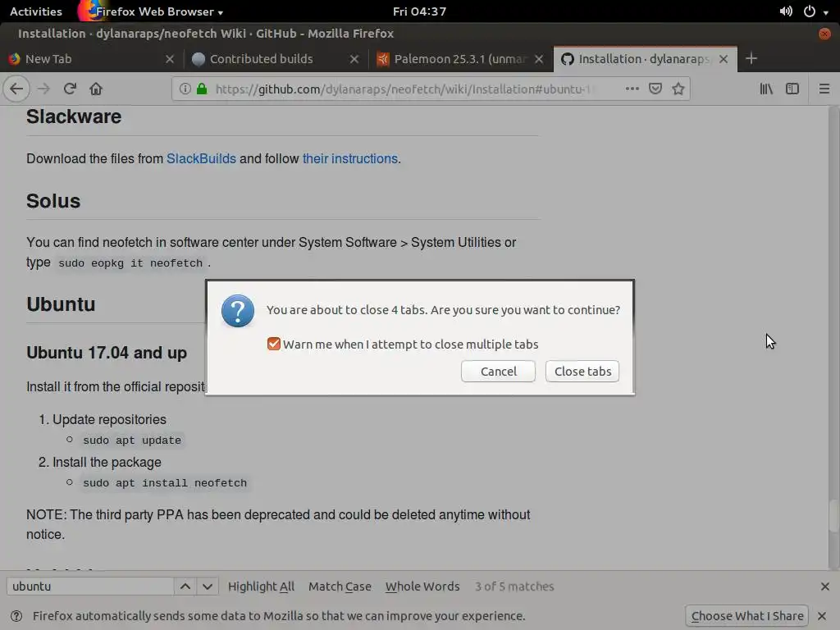
Task: Toggle Whole Words option
Action: click(x=422, y=586)
